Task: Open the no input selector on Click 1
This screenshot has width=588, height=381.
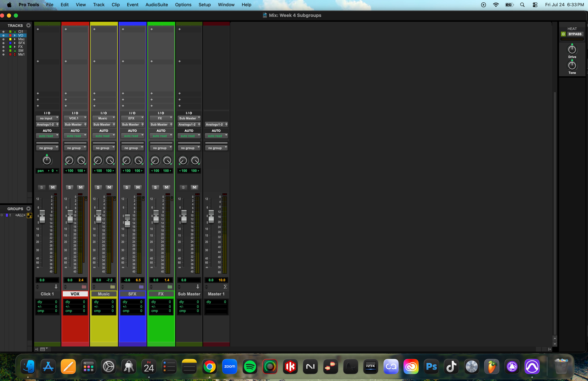Action: (47, 118)
